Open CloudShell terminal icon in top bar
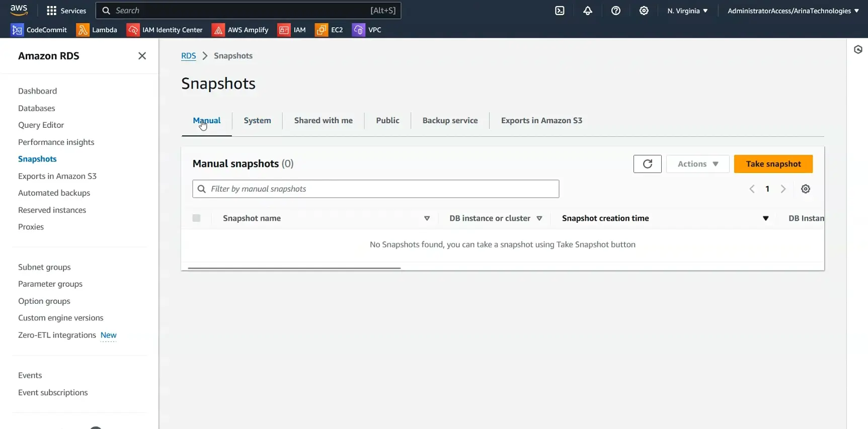 (560, 11)
